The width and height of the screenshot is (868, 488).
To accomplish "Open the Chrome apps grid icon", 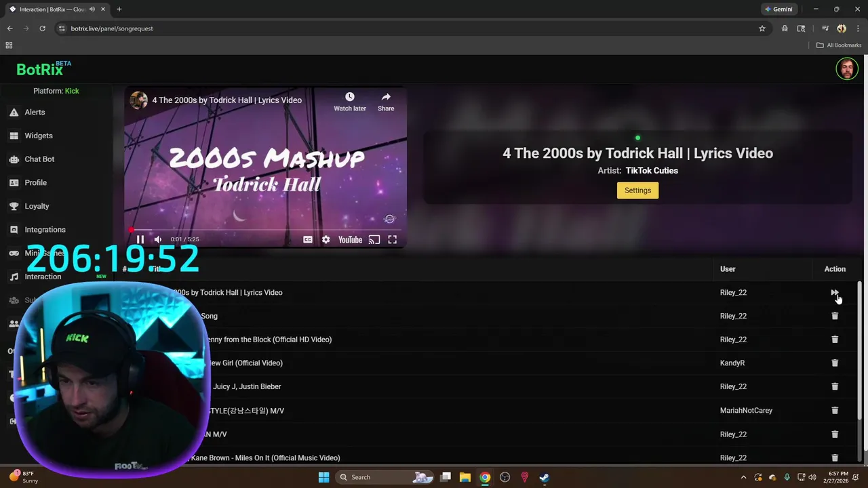I will [9, 45].
